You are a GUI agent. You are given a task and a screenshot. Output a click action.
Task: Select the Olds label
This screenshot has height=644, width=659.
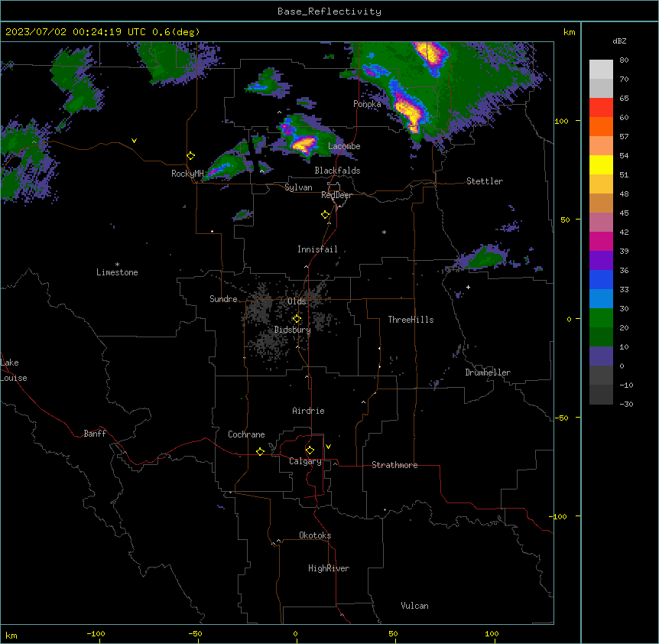(x=297, y=301)
